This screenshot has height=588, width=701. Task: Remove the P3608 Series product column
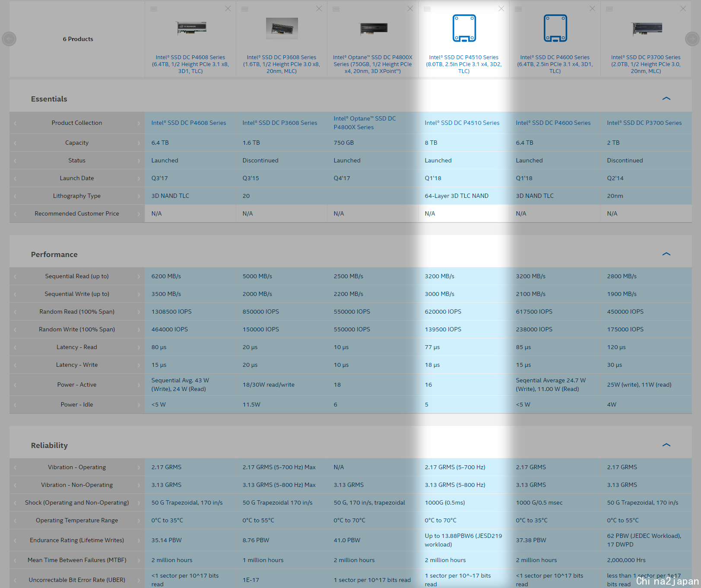tap(319, 9)
